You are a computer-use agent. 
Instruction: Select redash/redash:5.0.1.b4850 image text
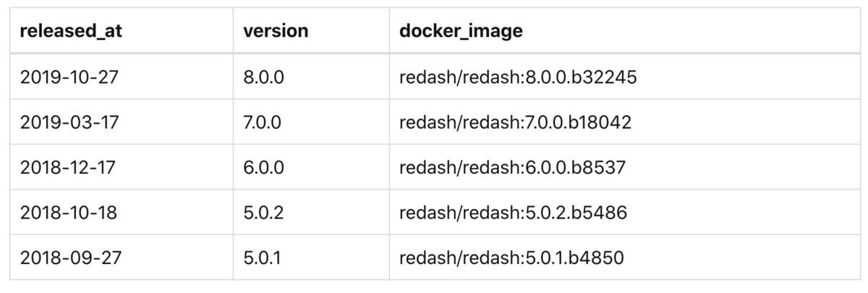[511, 258]
